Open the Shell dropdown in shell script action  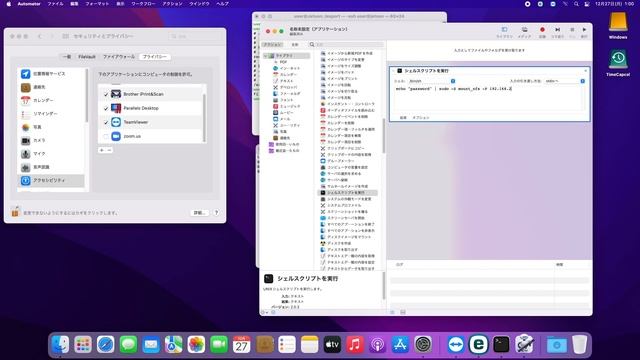click(x=432, y=81)
